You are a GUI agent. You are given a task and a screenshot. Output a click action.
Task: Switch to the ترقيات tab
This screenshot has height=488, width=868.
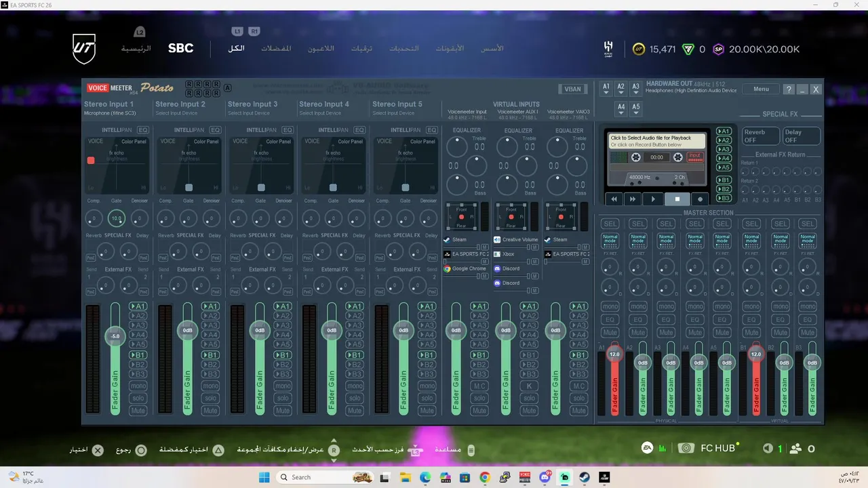click(361, 49)
